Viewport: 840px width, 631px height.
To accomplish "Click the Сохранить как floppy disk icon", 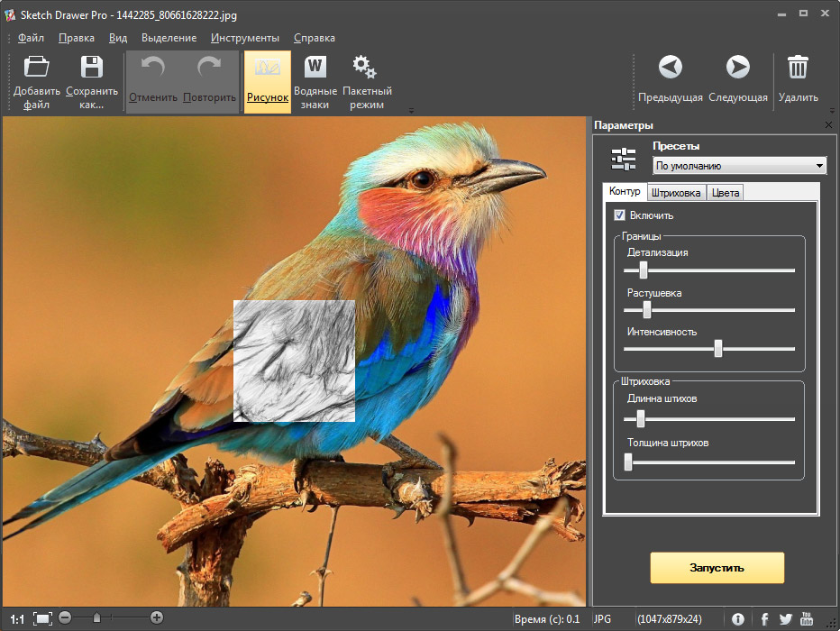I will pos(91,68).
